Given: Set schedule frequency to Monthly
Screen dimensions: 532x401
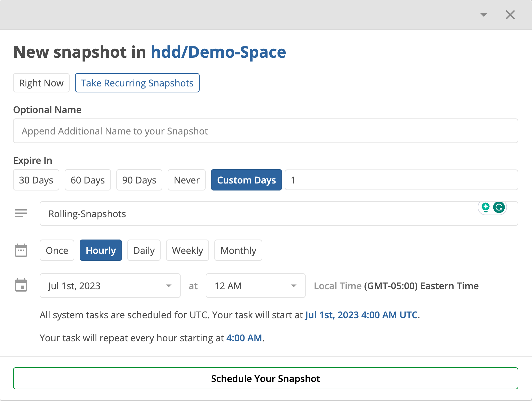Looking at the screenshot, I should coord(238,250).
